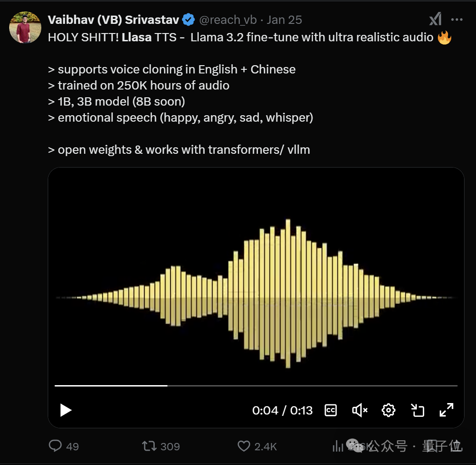Enter fullscreen with the expand arrows icon

[447, 410]
